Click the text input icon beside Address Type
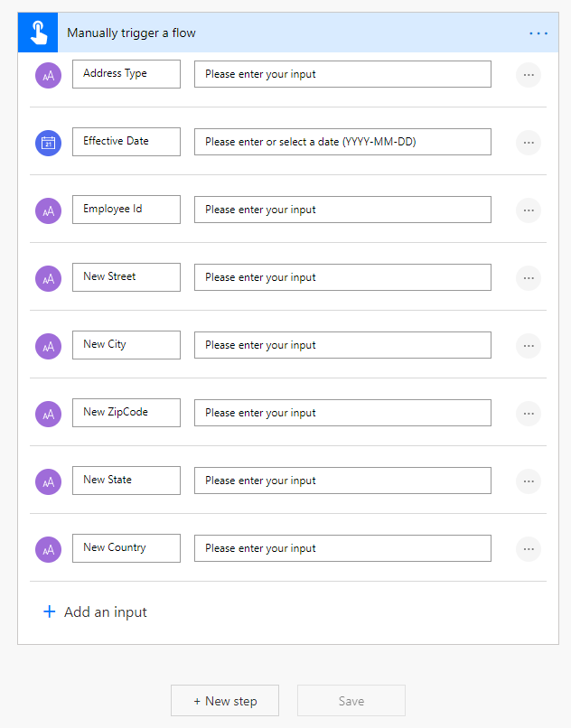 [x=48, y=75]
